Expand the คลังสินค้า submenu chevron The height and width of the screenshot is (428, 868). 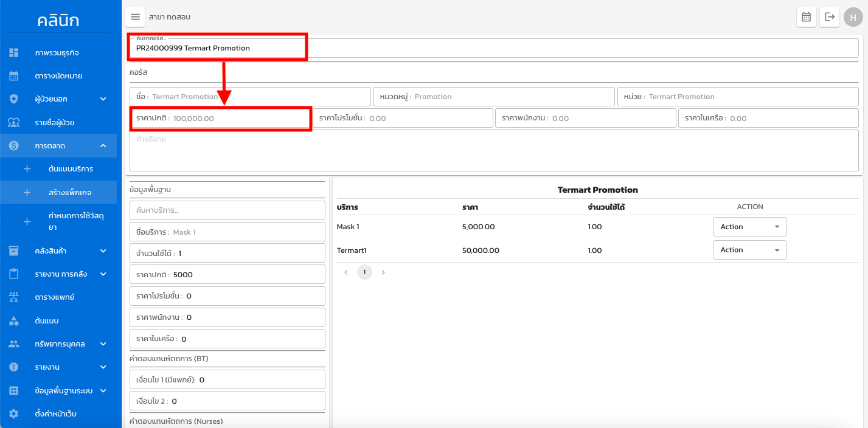coord(103,250)
